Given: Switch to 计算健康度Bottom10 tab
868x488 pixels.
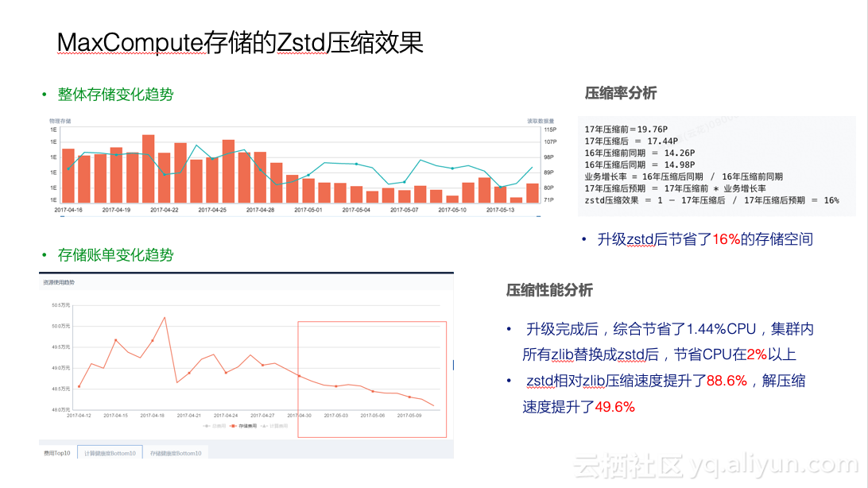Looking at the screenshot, I should pyautogui.click(x=110, y=452).
